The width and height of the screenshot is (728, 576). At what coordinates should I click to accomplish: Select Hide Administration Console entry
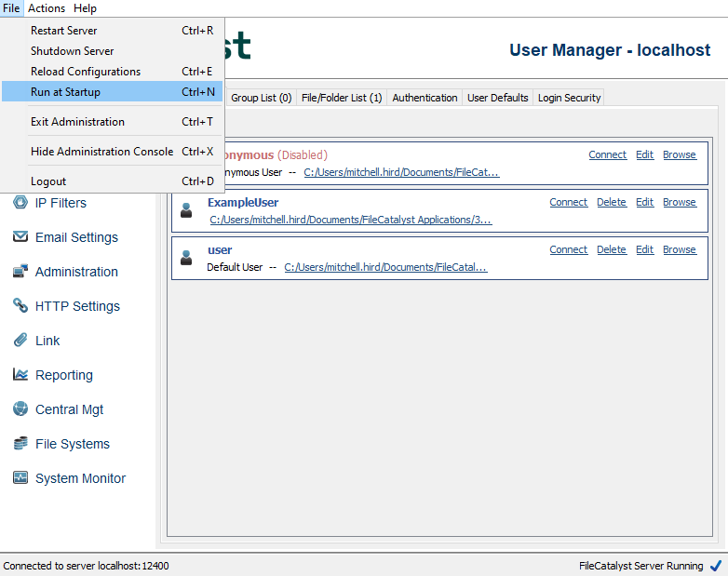(113, 152)
